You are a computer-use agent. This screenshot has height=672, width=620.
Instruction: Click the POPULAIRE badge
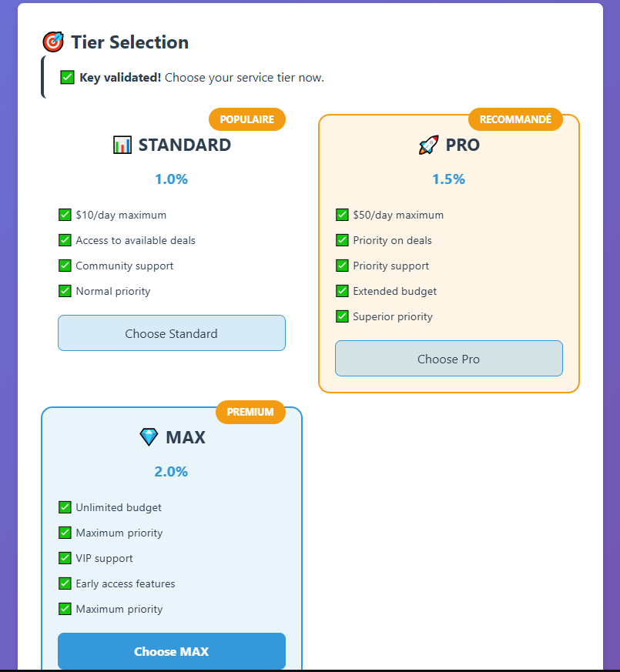coord(247,119)
